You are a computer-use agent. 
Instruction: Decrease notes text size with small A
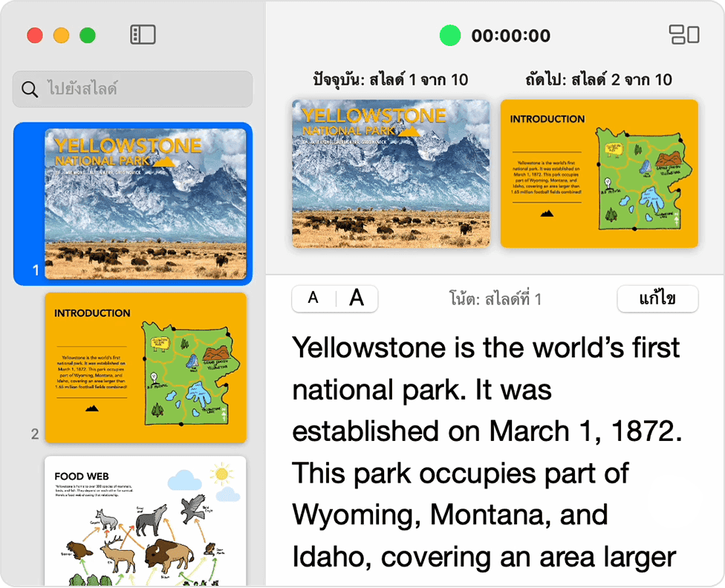[313, 298]
